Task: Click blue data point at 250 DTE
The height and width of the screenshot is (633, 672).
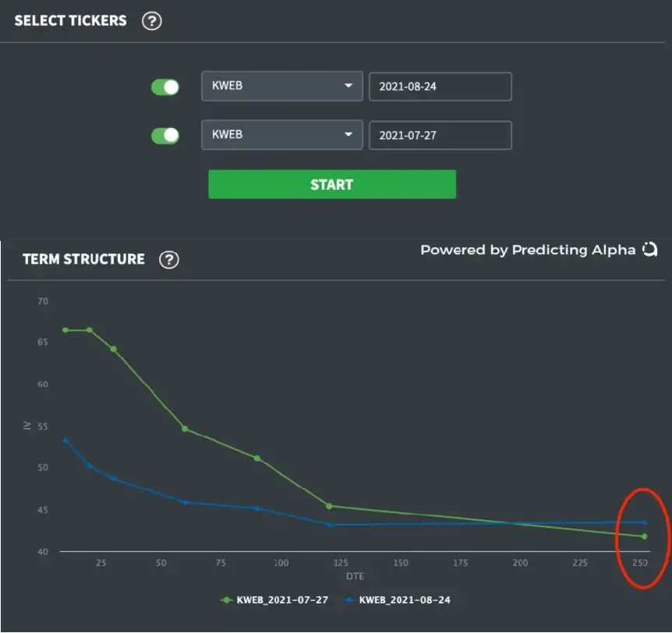Action: pyautogui.click(x=644, y=522)
